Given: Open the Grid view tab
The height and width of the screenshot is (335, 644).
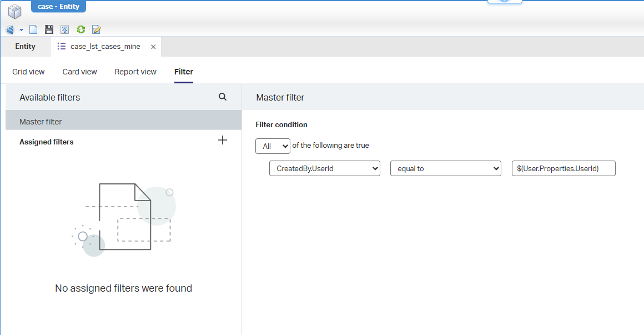Looking at the screenshot, I should 28,72.
